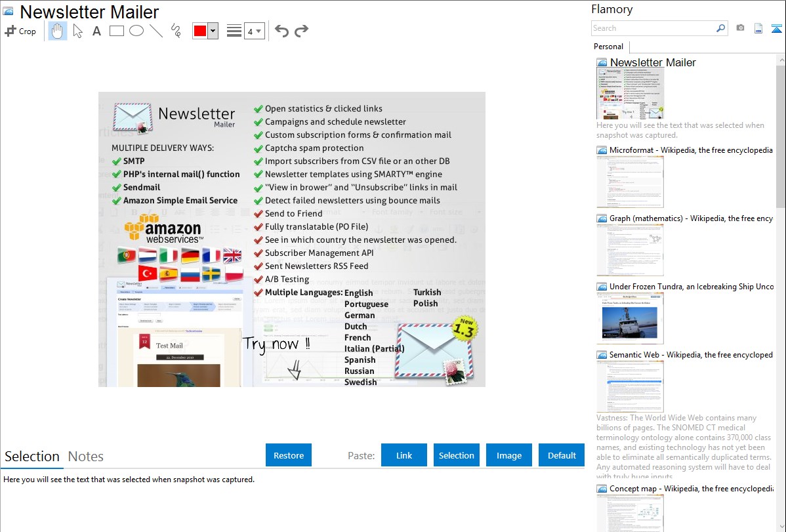786x532 pixels.
Task: Select the text annotation tool
Action: pyautogui.click(x=96, y=31)
